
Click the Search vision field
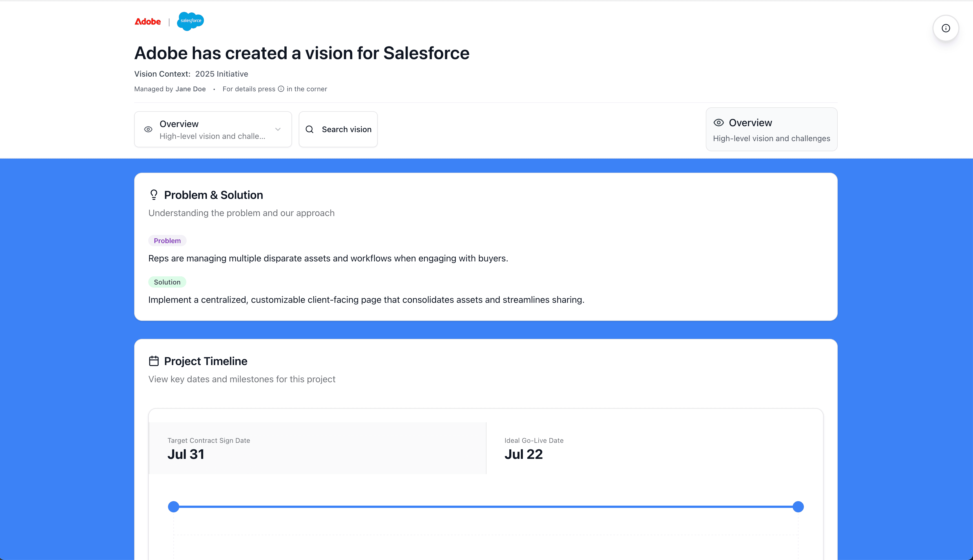pyautogui.click(x=338, y=129)
